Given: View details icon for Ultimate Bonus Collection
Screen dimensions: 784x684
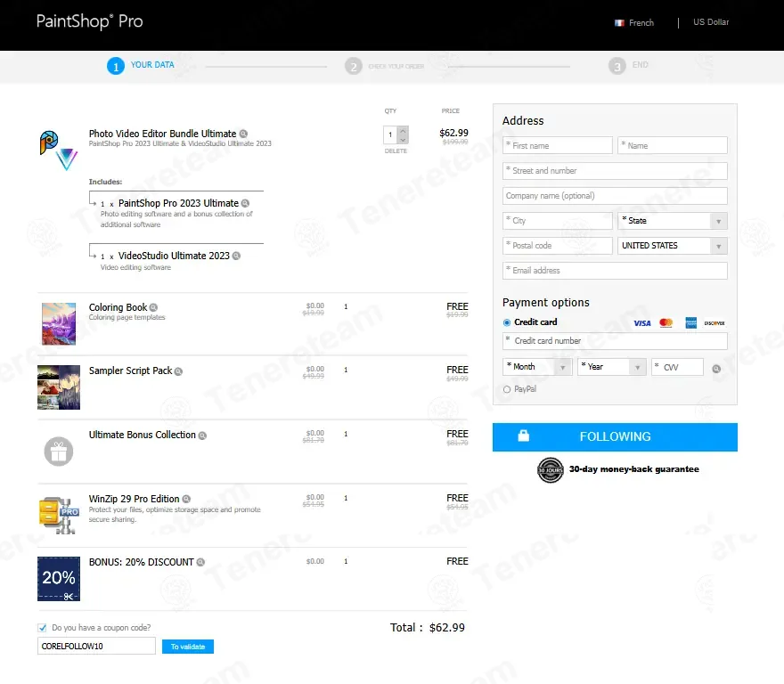Looking at the screenshot, I should tap(202, 436).
